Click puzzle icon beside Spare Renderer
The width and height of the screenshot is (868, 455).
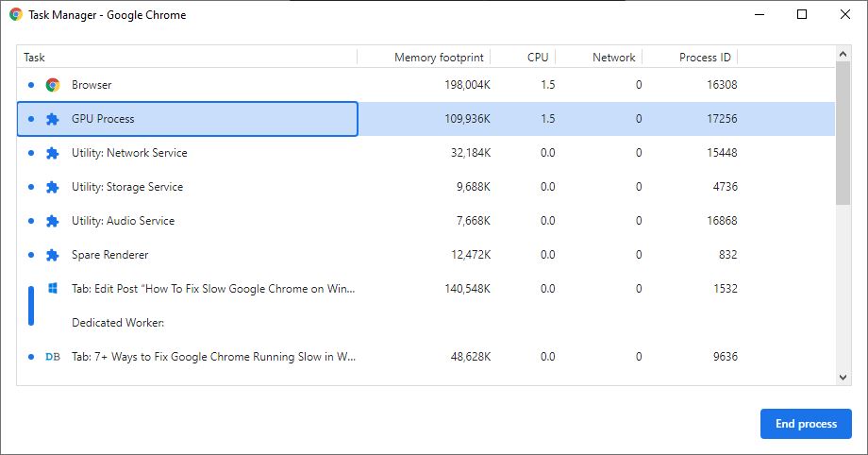click(x=53, y=255)
